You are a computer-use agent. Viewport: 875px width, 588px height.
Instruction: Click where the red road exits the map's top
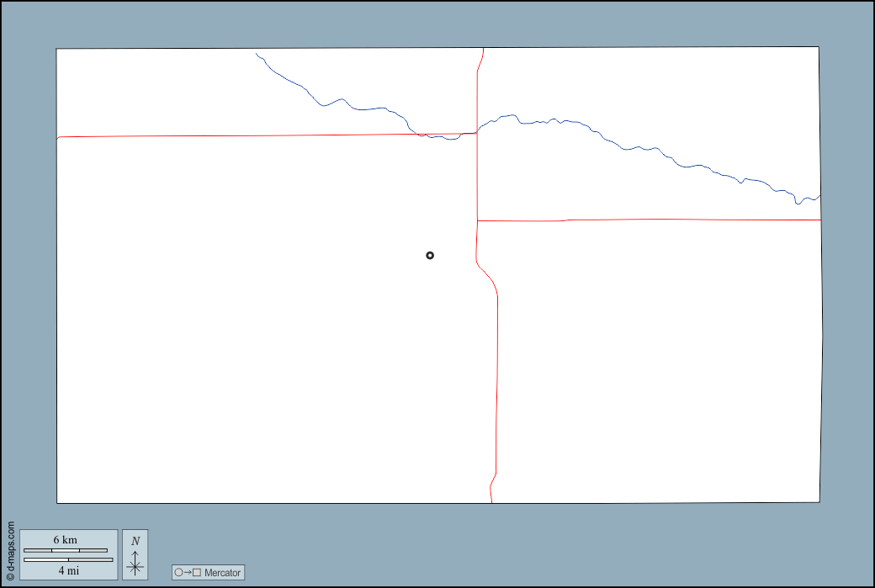click(483, 49)
